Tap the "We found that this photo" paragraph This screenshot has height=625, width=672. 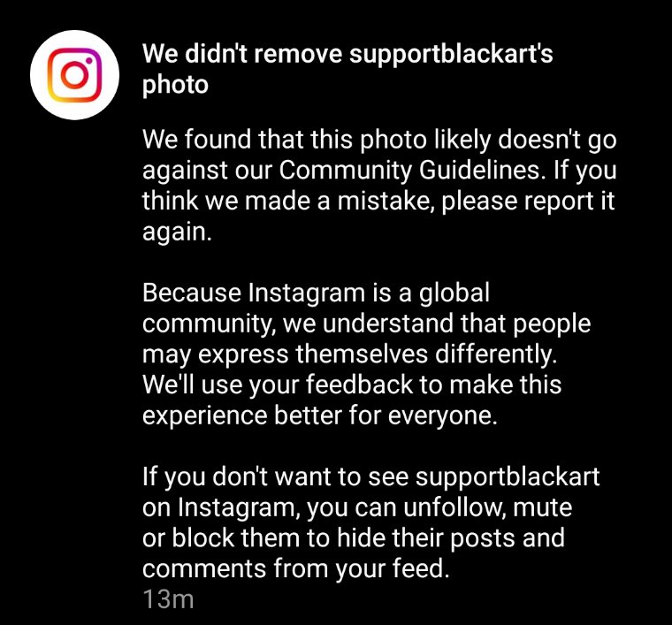coord(379,186)
